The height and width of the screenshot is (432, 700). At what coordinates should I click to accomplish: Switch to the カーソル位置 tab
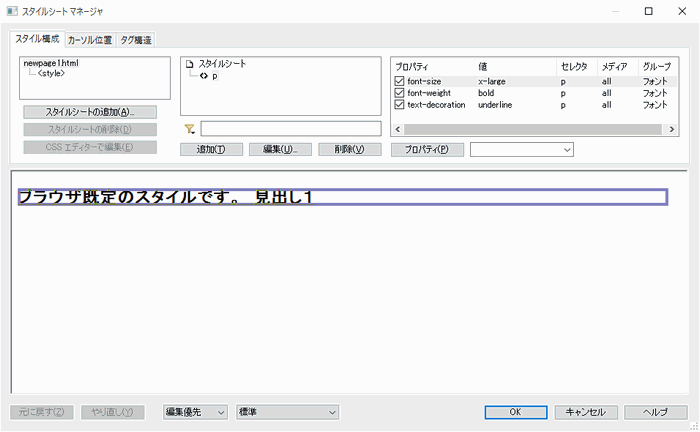[91, 40]
